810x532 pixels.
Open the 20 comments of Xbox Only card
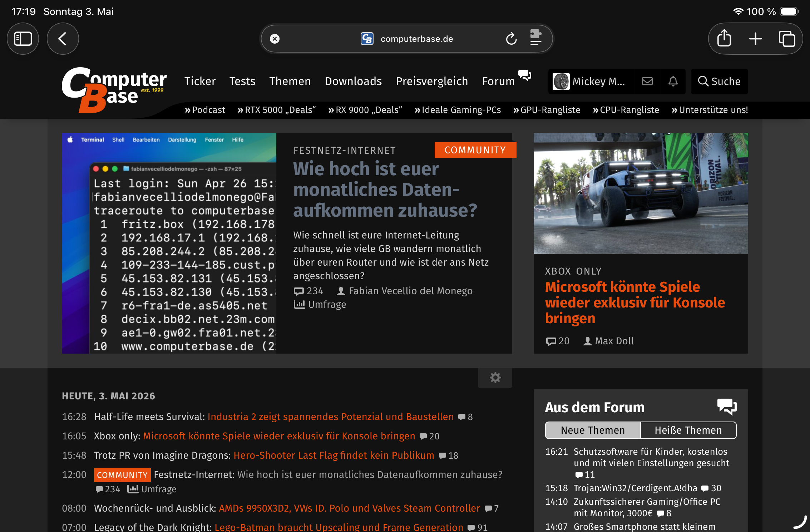pyautogui.click(x=558, y=341)
